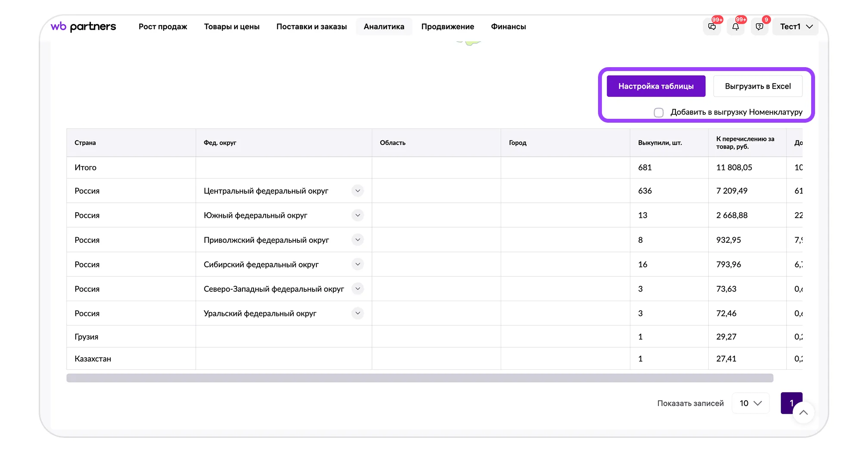868x452 pixels.
Task: Click the table's horizontal scrollbar
Action: pos(419,378)
